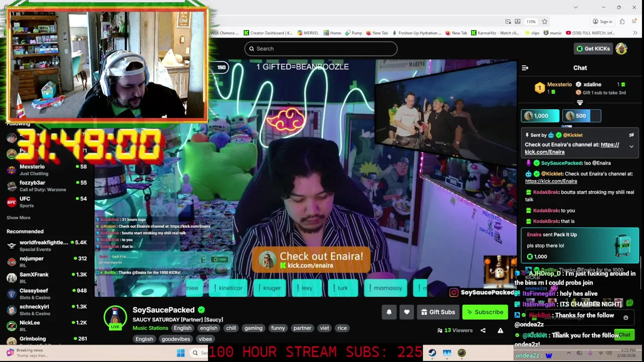Open the Windows Start menu

pyautogui.click(x=181, y=353)
